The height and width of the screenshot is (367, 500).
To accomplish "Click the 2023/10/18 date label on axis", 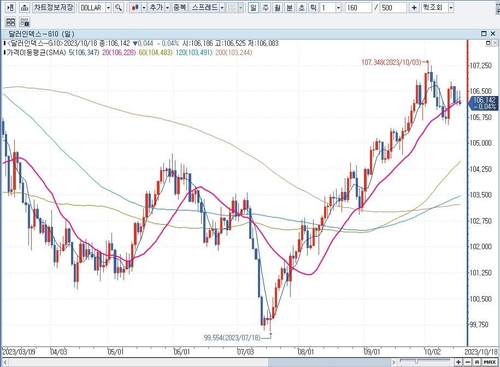I will click(x=481, y=352).
